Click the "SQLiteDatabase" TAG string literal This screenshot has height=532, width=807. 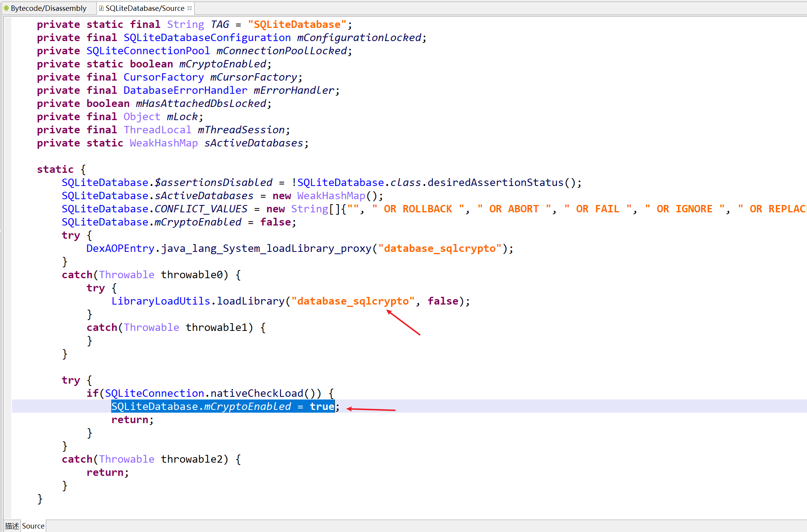(297, 24)
